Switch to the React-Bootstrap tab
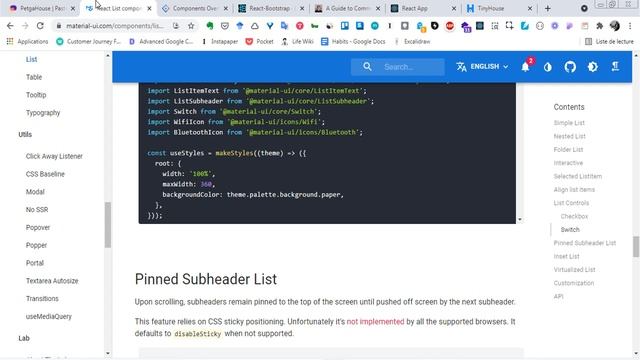Image resolution: width=640 pixels, height=360 pixels. click(271, 8)
